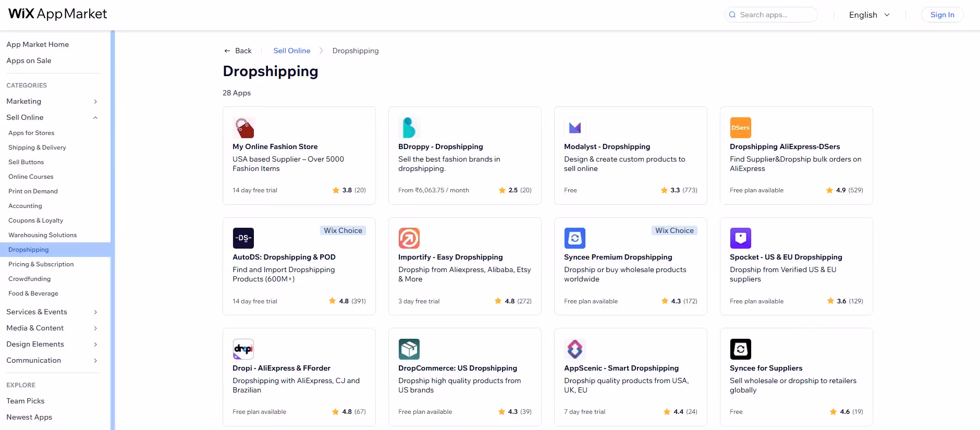Click BDroppy 'From ₹6,063.75 / month' price

pos(433,190)
